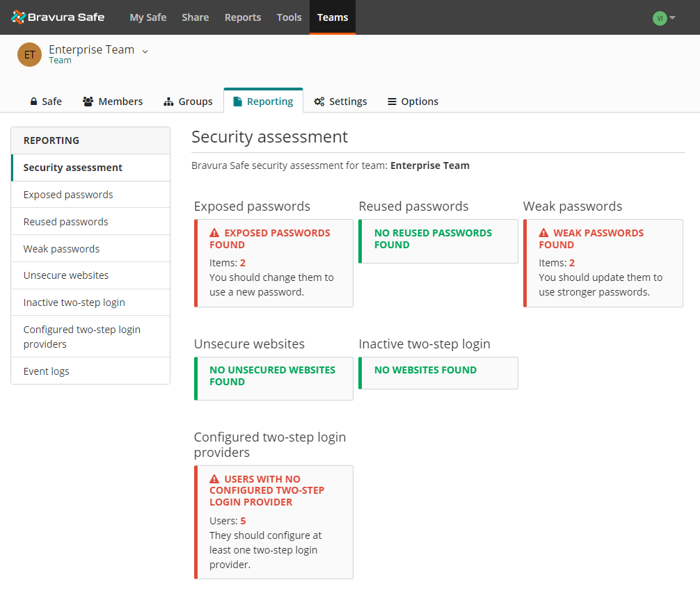Click the Exposed Passwords Found warning card
Screen dimensions: 700x589
273,263
